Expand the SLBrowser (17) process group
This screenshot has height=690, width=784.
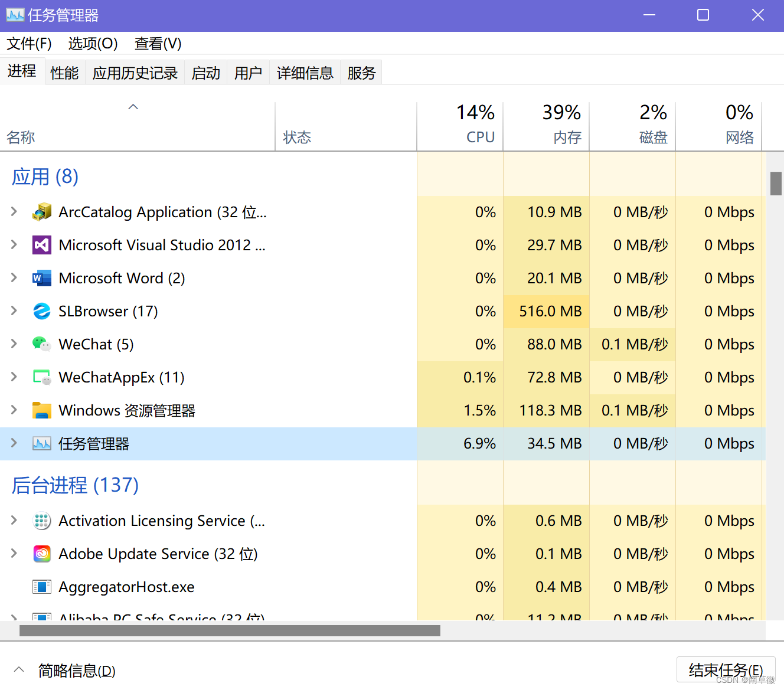[x=14, y=310]
